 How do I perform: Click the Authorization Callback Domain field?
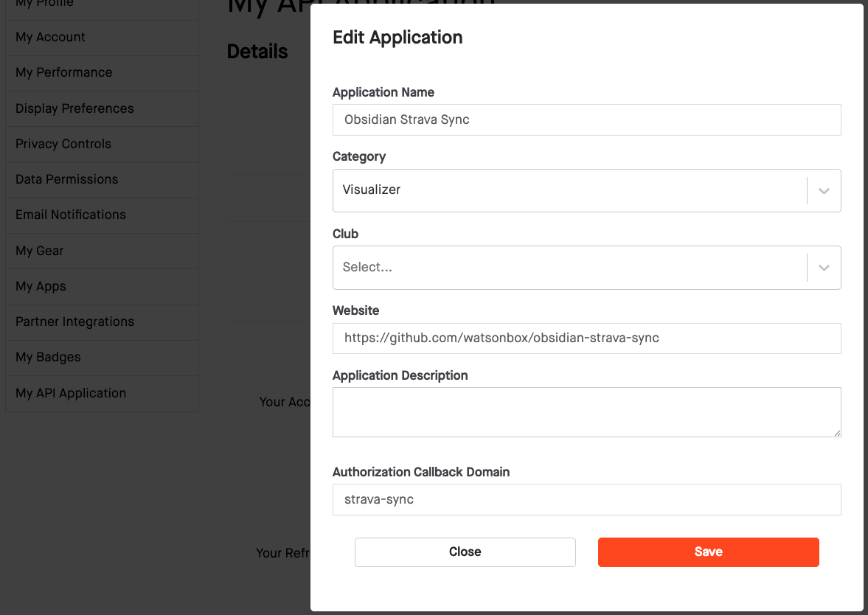click(x=587, y=499)
